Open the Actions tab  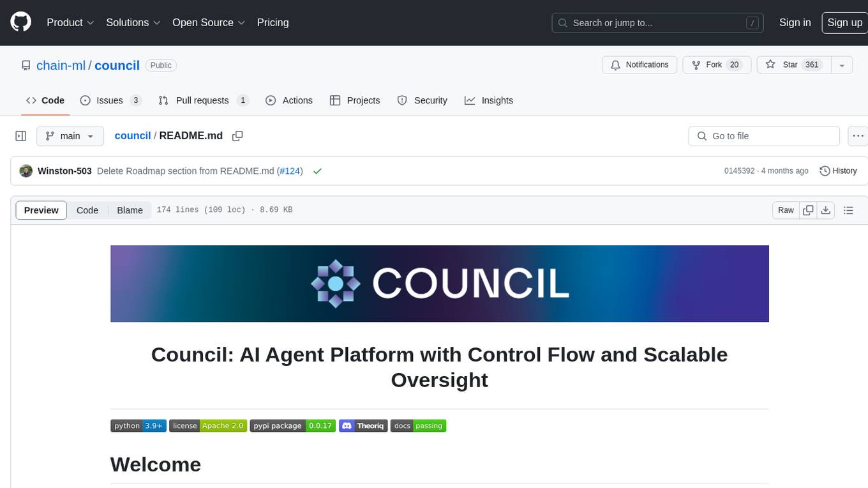288,100
